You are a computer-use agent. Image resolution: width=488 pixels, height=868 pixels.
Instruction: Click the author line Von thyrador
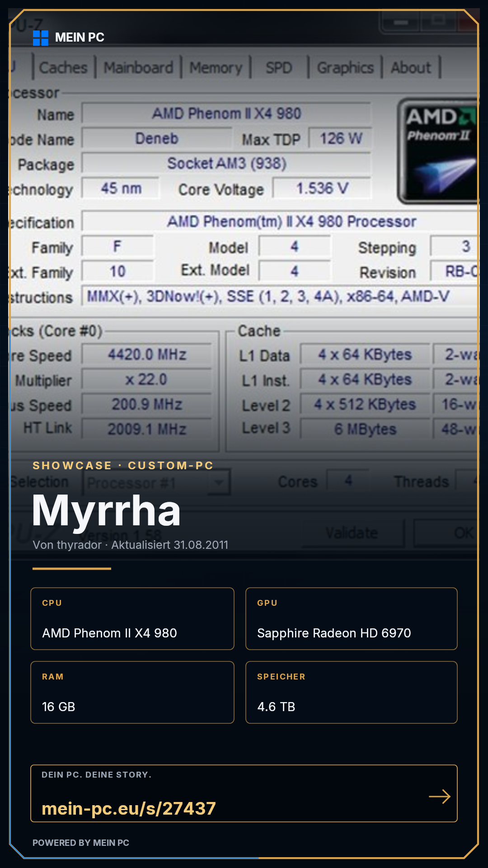130,545
